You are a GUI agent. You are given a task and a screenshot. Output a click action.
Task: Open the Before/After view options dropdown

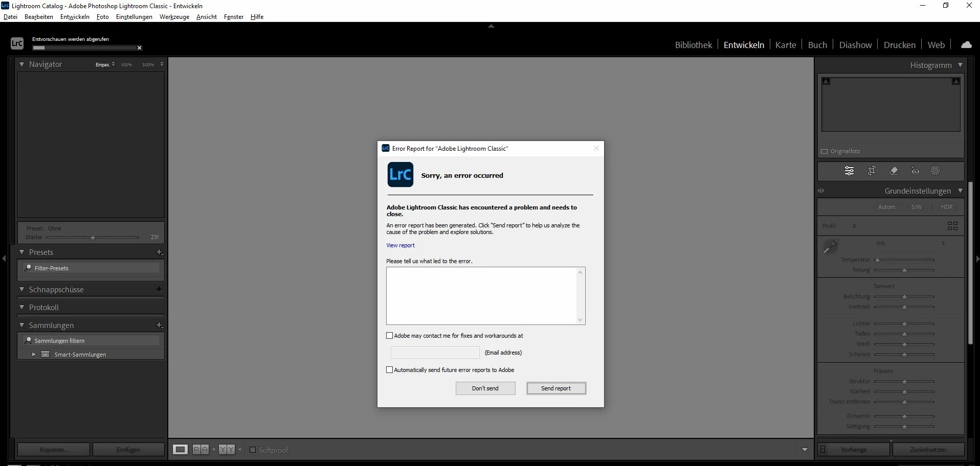240,450
